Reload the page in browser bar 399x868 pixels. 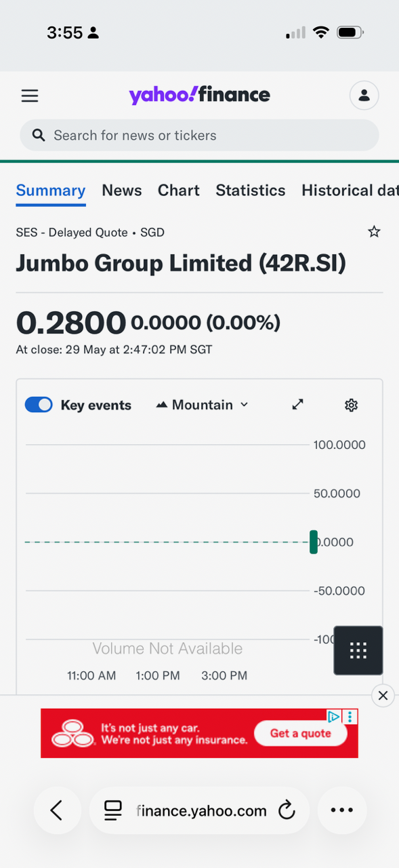pos(287,810)
